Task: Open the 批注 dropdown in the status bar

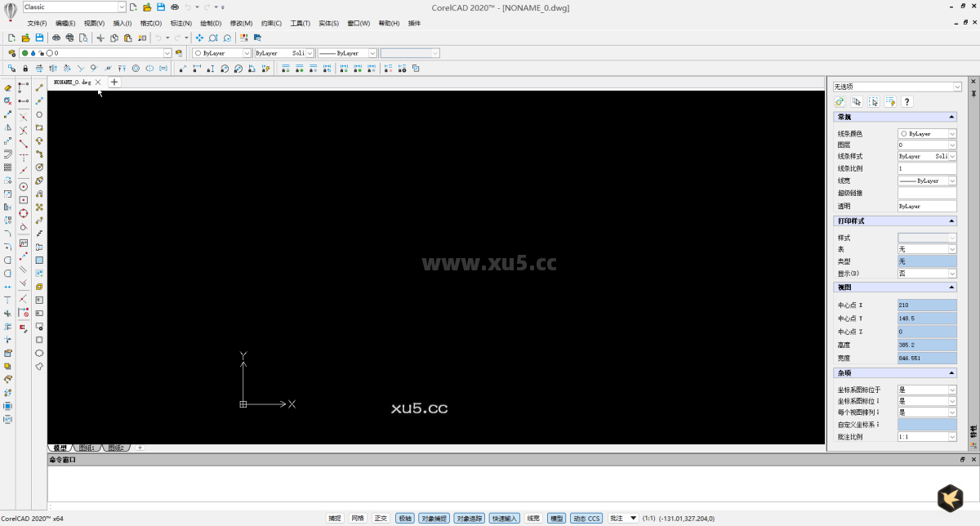Action: click(622, 518)
